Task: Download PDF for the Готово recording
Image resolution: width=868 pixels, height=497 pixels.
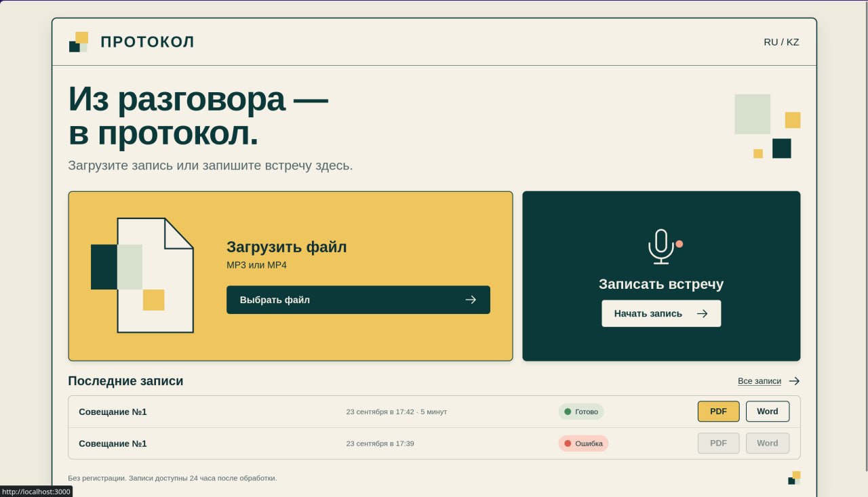Action: pos(719,412)
